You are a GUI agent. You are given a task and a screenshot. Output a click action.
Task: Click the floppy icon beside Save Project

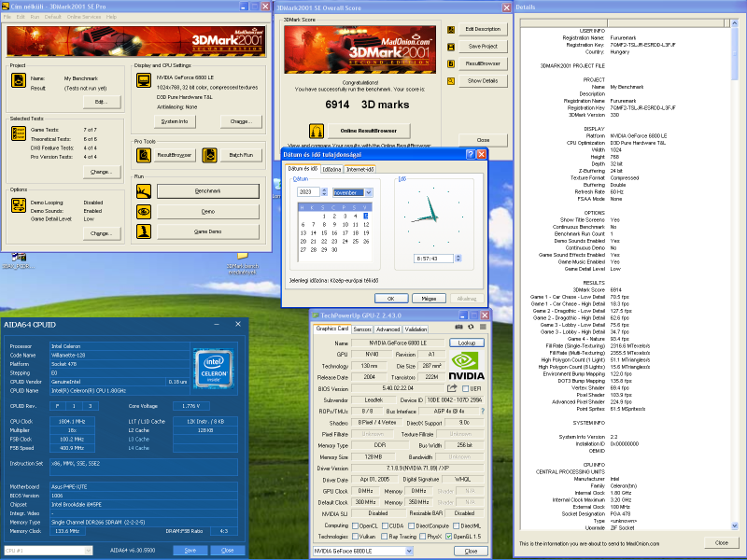coord(451,47)
